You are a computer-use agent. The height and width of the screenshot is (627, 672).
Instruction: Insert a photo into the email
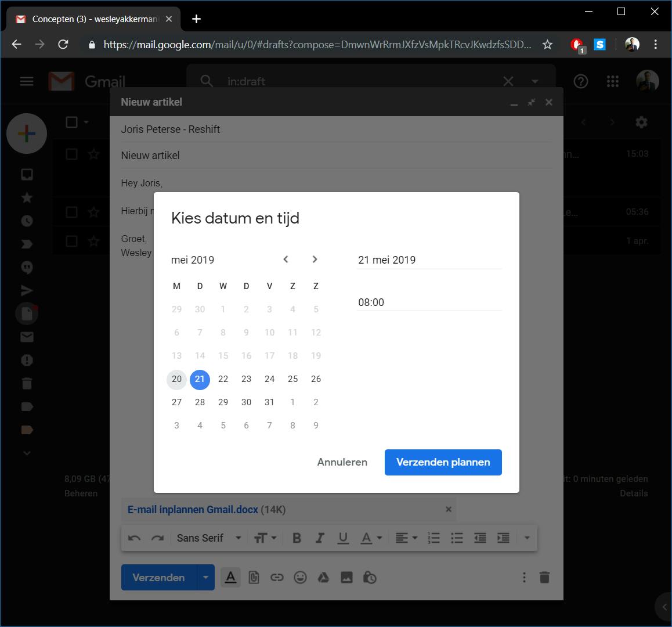pyautogui.click(x=346, y=578)
